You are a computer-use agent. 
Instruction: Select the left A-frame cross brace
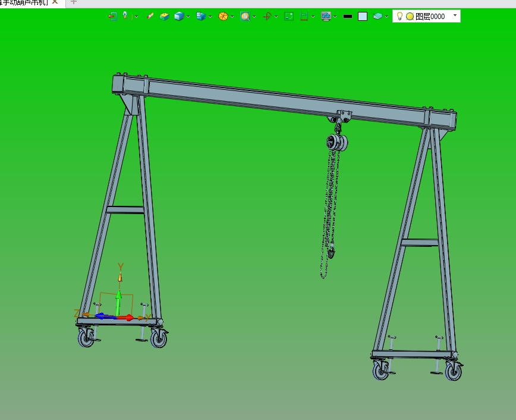coord(125,210)
